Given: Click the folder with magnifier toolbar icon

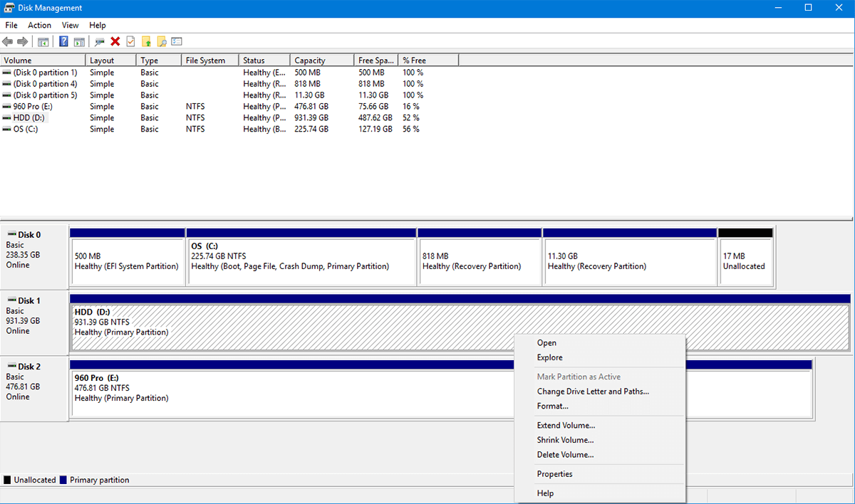Looking at the screenshot, I should point(162,42).
